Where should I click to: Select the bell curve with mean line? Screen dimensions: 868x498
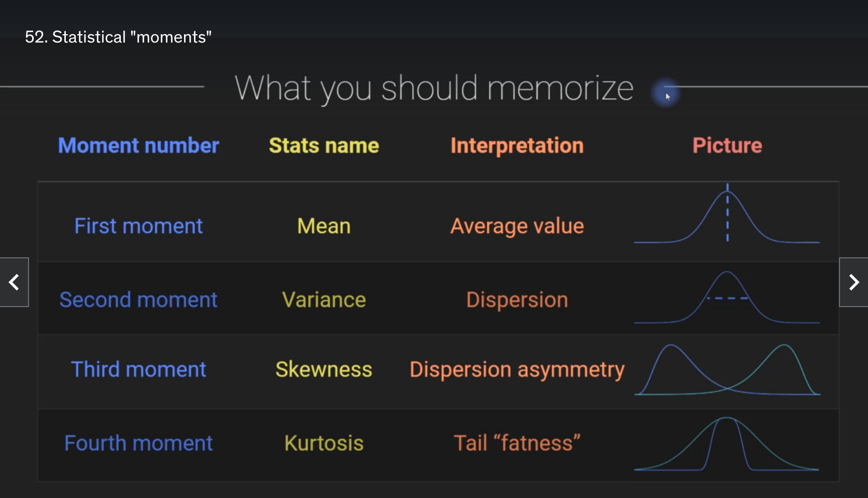[727, 213]
